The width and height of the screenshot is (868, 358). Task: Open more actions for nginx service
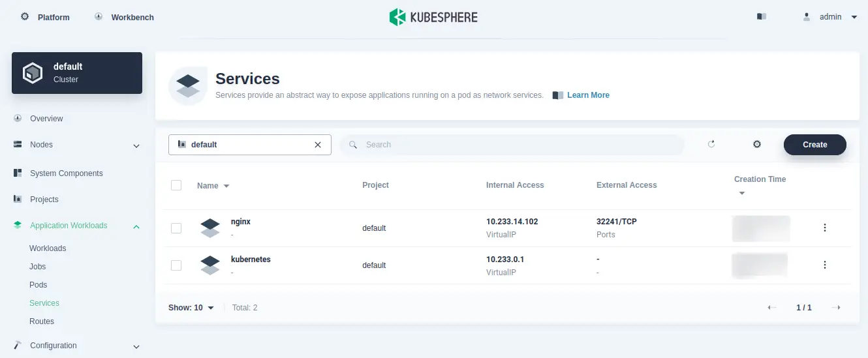point(825,228)
